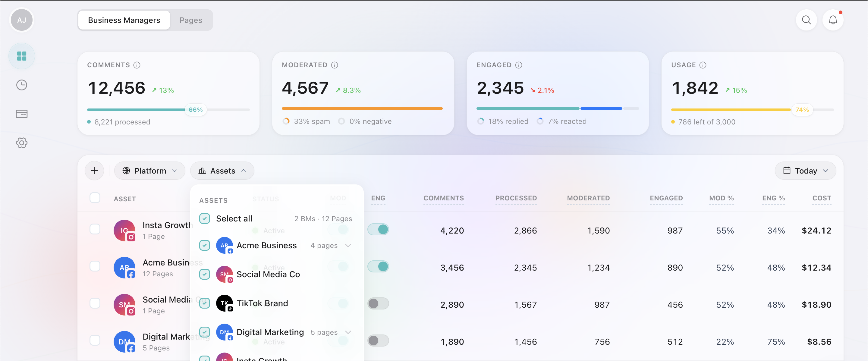The height and width of the screenshot is (361, 868).
Task: Disable the ENG toggle for Acme Business row
Action: [x=379, y=266]
